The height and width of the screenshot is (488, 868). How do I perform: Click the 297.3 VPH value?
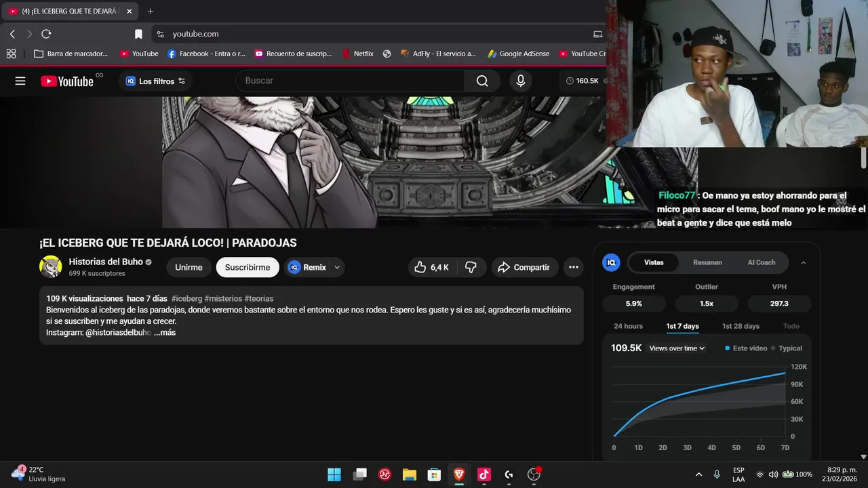[779, 304]
